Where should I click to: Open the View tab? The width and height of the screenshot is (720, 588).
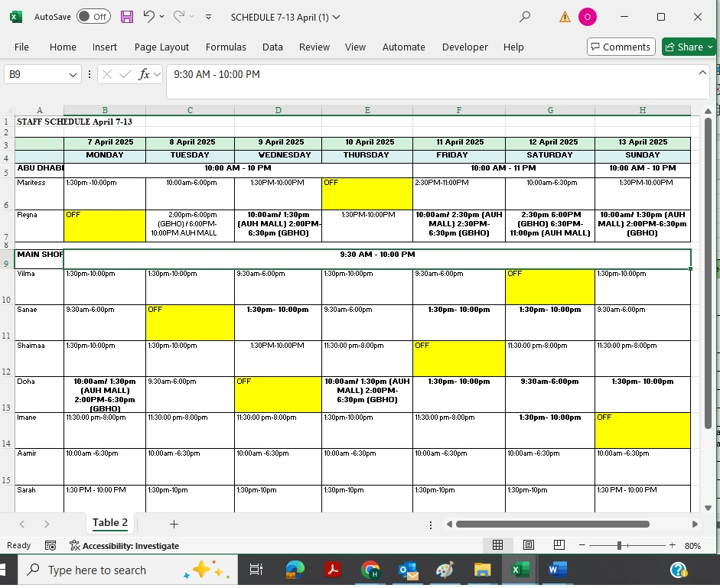tap(355, 47)
